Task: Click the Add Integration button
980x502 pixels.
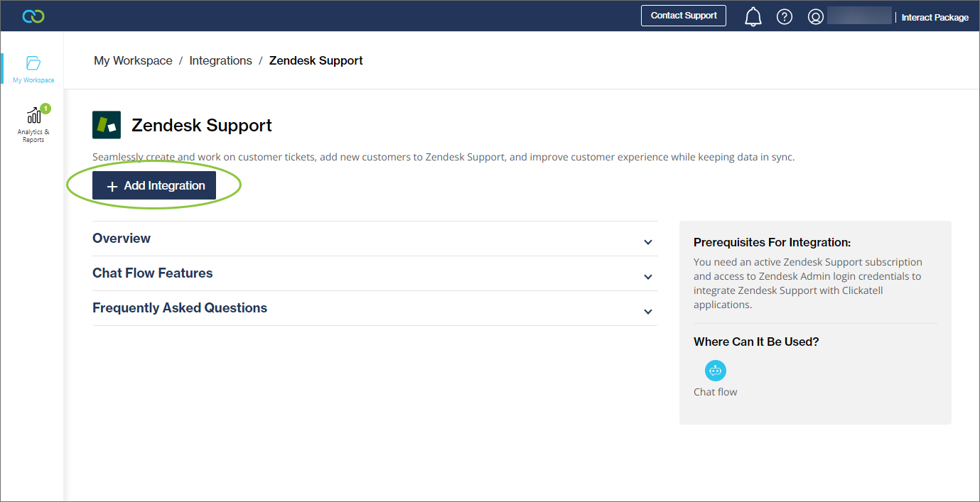Action: (x=154, y=186)
